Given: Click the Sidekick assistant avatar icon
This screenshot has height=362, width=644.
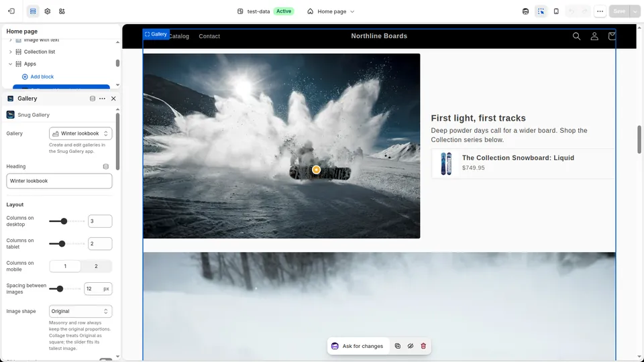Looking at the screenshot, I should pos(525,11).
